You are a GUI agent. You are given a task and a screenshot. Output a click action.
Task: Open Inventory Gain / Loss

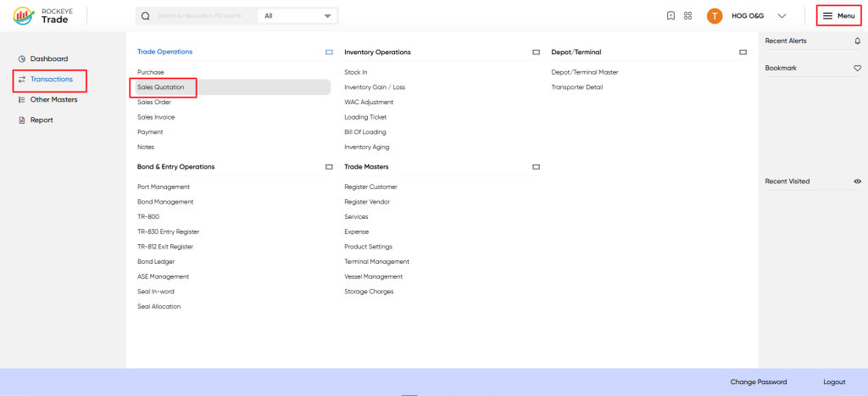pyautogui.click(x=375, y=87)
